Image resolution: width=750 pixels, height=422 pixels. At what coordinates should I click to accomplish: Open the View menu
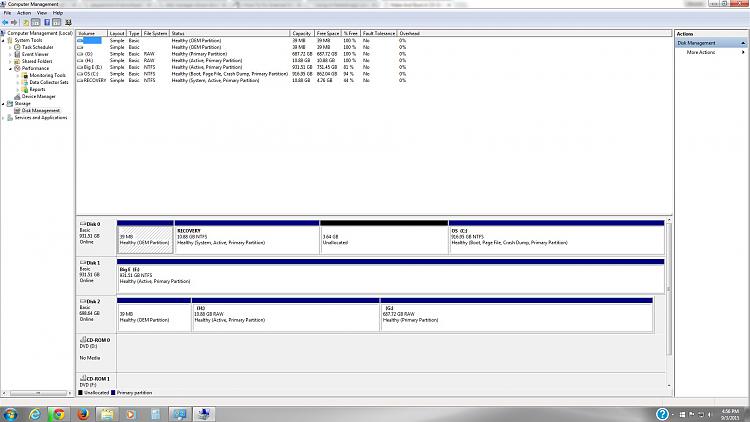point(42,13)
